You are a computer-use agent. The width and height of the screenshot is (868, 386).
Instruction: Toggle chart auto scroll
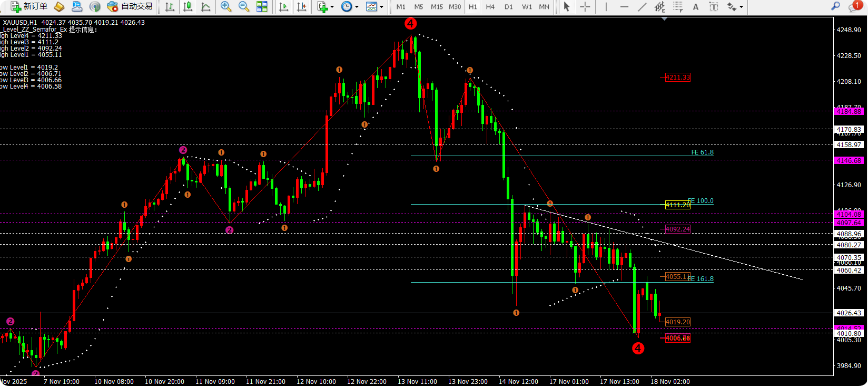(x=283, y=7)
